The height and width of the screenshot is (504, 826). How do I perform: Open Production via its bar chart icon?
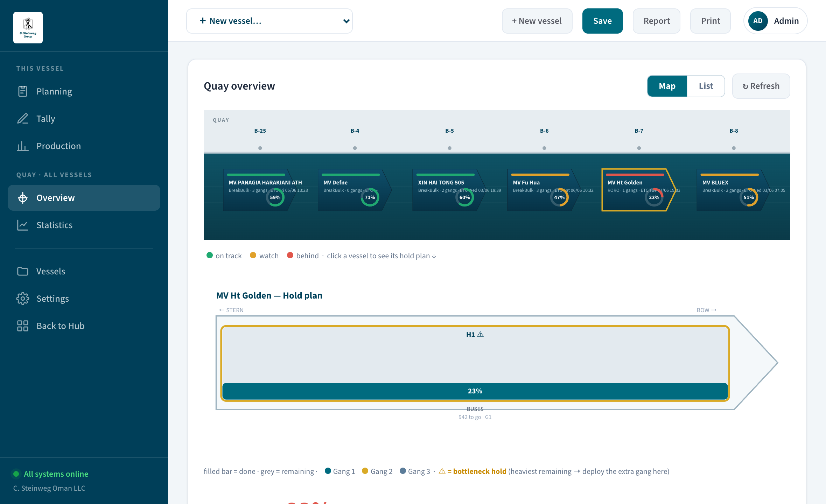(x=23, y=146)
